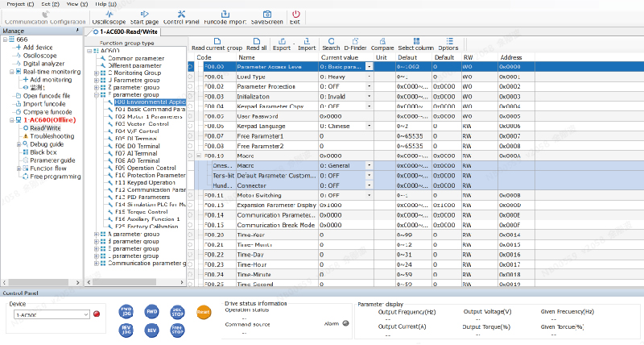Select radio button for F00.22 Time-Day row
Screen dimensions: 644x345
pos(191,255)
